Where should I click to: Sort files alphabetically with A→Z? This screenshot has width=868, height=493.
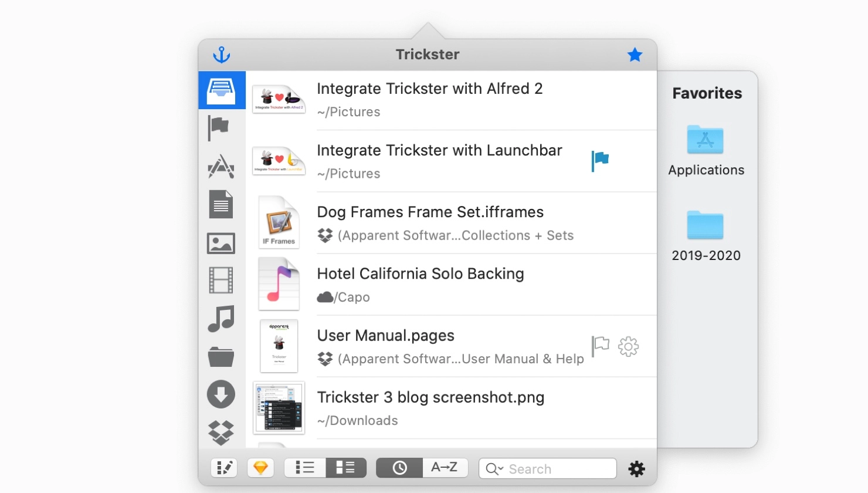(445, 468)
